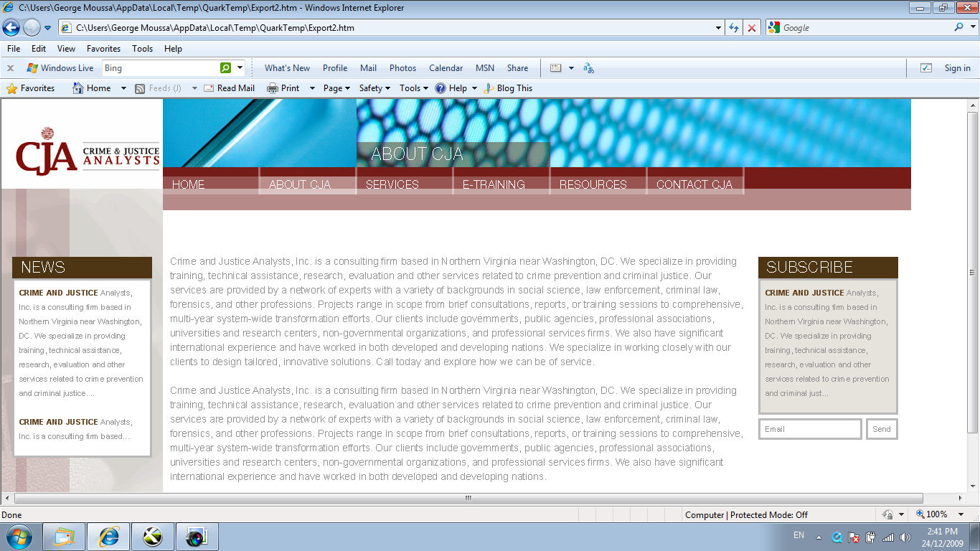The width and height of the screenshot is (980, 551).
Task: Run a Bing search with the magnifier icon
Action: point(223,67)
